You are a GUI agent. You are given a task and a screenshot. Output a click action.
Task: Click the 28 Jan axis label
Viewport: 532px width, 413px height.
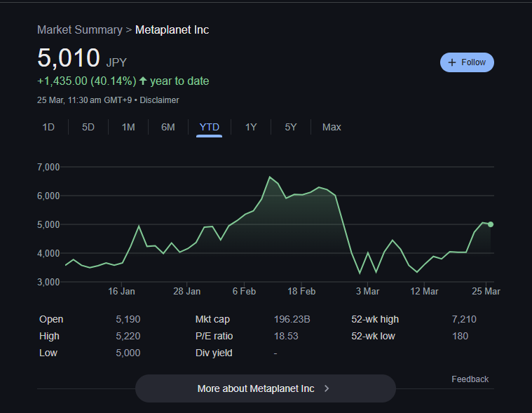point(186,292)
